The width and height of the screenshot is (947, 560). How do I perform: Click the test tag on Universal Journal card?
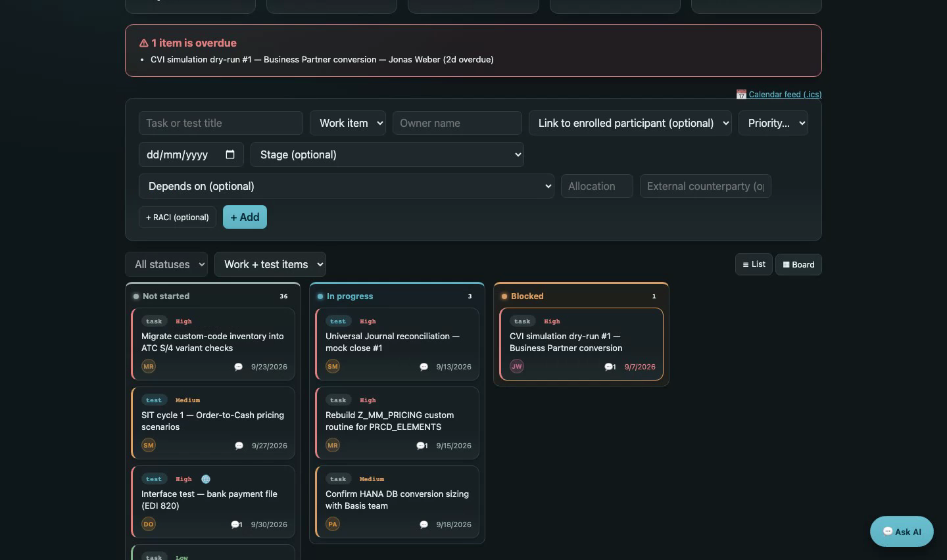coord(338,321)
